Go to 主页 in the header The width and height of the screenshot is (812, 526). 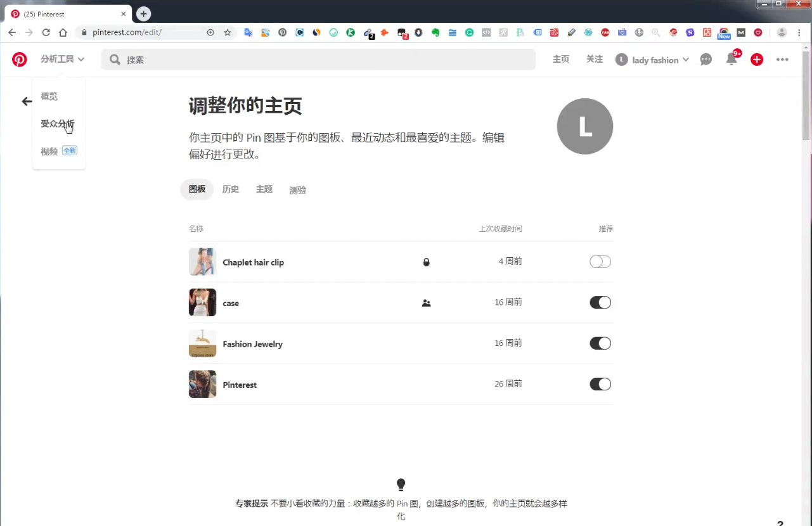561,60
